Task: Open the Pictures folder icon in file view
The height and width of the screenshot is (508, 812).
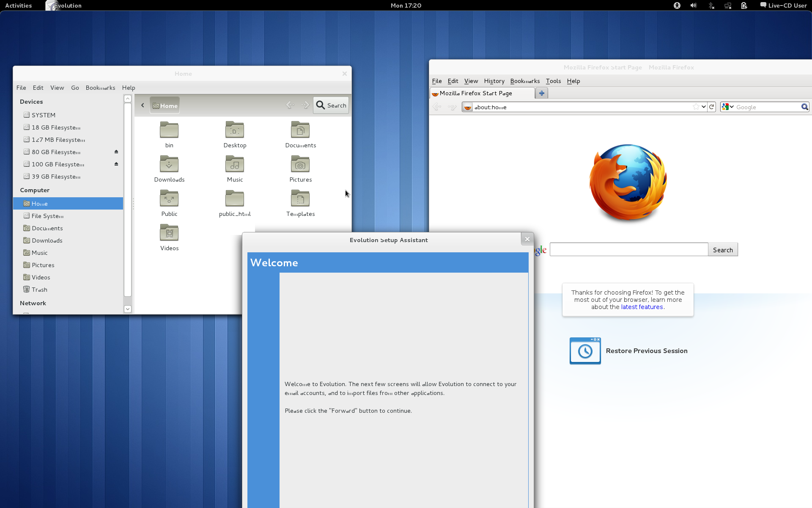Action: pyautogui.click(x=300, y=164)
